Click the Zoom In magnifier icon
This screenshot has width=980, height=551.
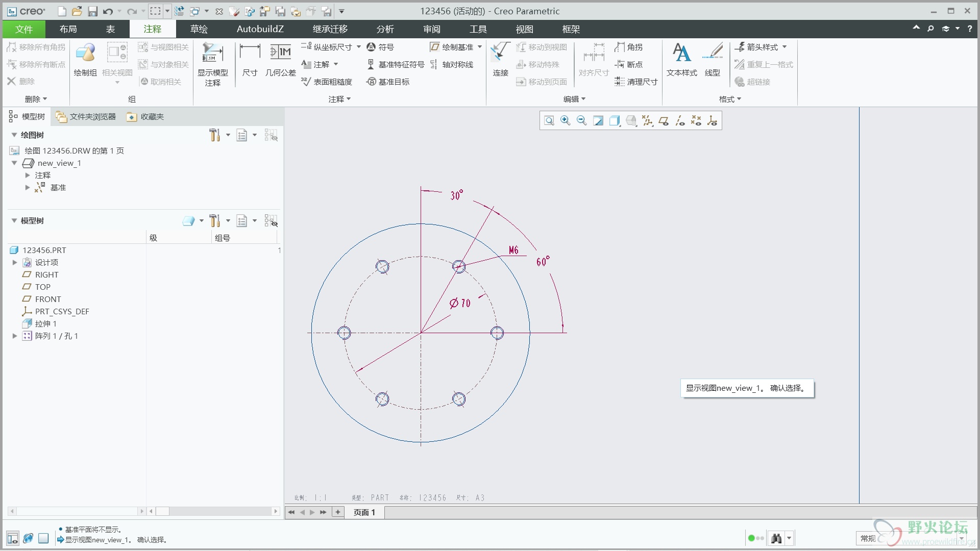(565, 120)
